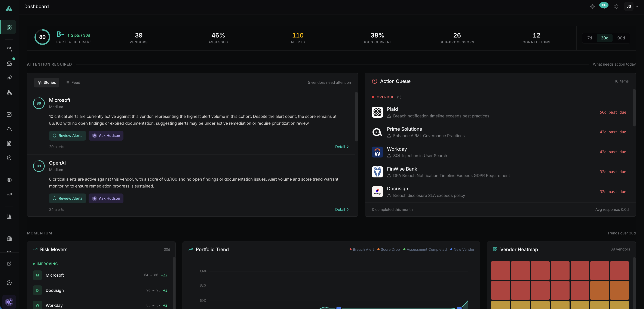Select Microsoft row in Risk Movers
This screenshot has width=644, height=309.
point(100,275)
